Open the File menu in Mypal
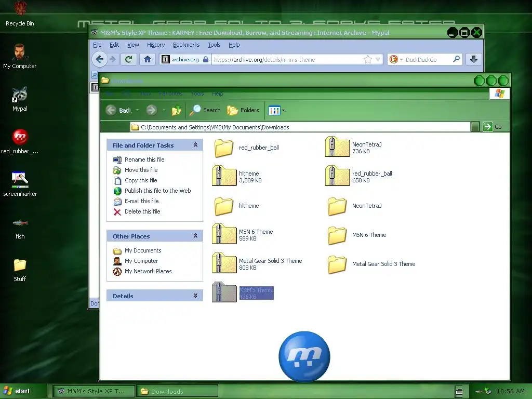The height and width of the screenshot is (399, 532). (x=97, y=45)
